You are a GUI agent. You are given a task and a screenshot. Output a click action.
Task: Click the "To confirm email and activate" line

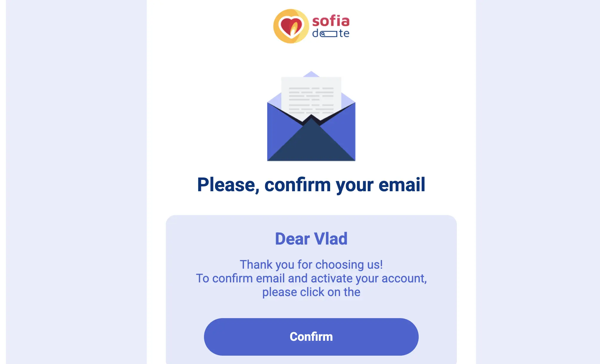click(x=311, y=278)
